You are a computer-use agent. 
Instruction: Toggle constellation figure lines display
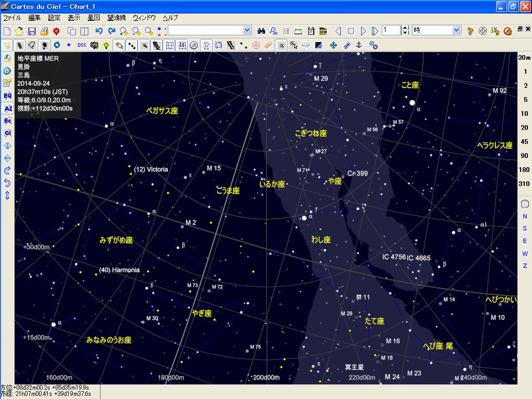point(206,45)
